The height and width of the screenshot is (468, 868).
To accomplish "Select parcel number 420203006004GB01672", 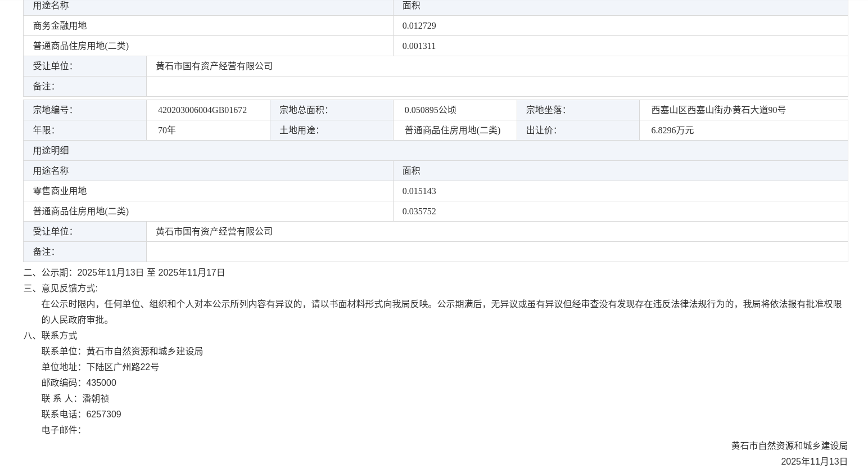I will pos(202,110).
